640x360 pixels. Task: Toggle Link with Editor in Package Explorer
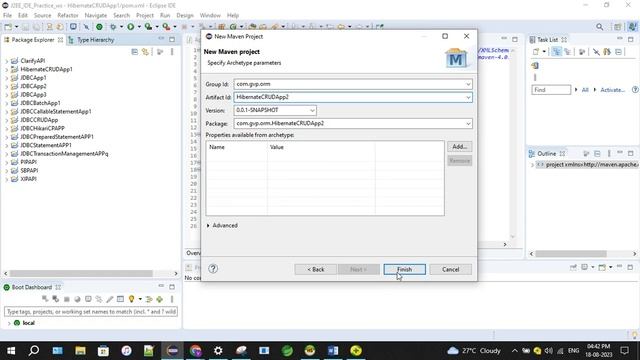145,52
